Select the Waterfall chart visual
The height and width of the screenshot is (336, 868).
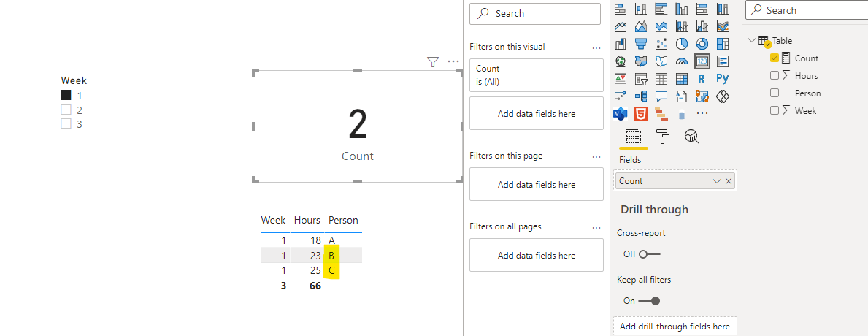[x=620, y=43]
